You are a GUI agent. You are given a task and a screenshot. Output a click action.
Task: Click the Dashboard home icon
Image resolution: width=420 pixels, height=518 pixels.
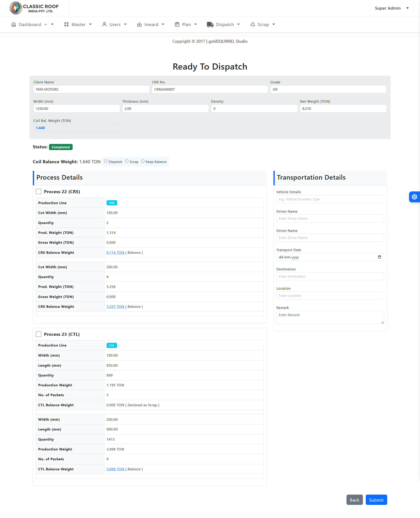(14, 24)
